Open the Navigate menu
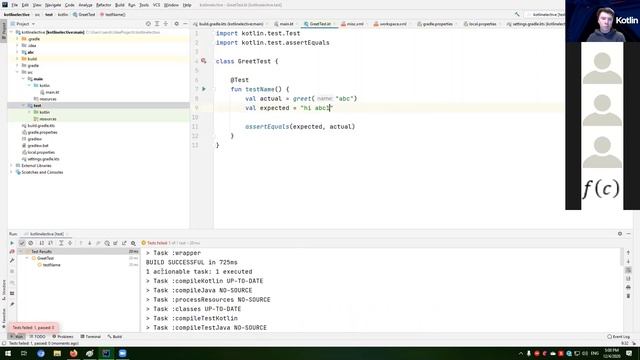This screenshot has height=360, width=640. 53,5
